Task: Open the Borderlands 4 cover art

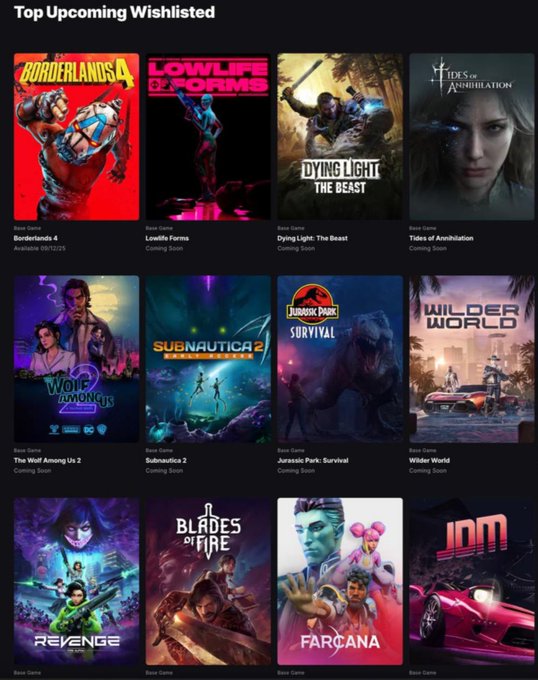Action: tap(76, 137)
